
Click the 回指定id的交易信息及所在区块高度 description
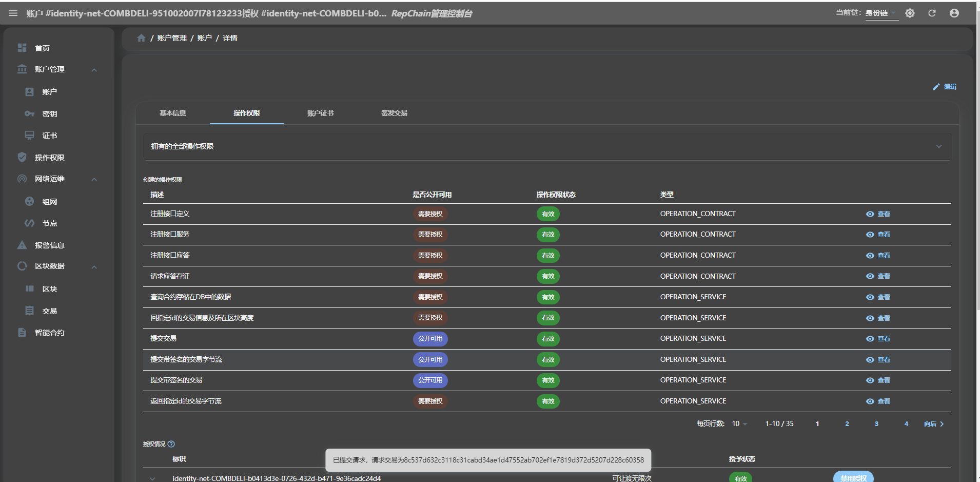pos(202,318)
